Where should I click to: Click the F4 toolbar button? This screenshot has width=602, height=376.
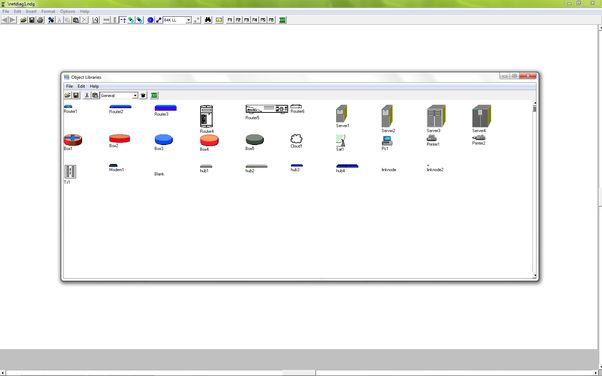click(255, 20)
